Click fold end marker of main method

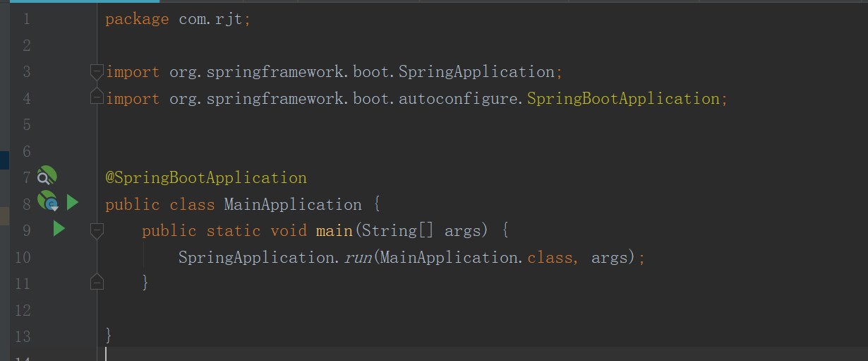(x=97, y=283)
